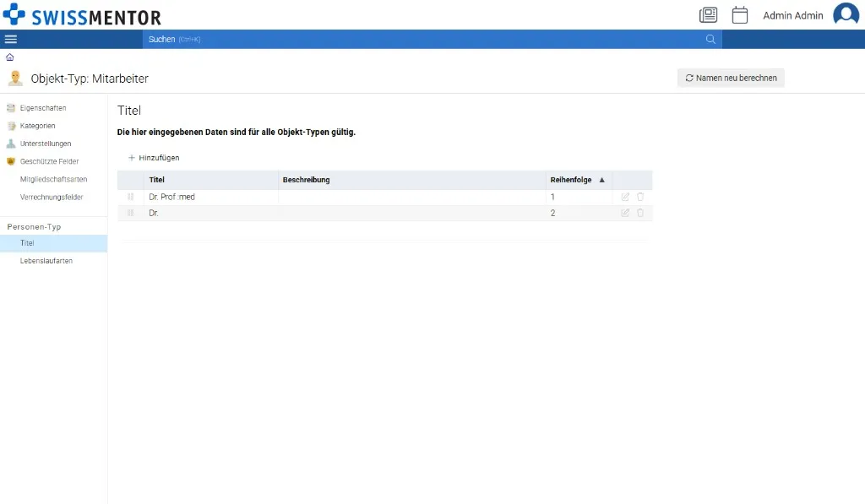This screenshot has width=865, height=504.
Task: Open Lebenslaufarten in the sidebar
Action: [46, 261]
